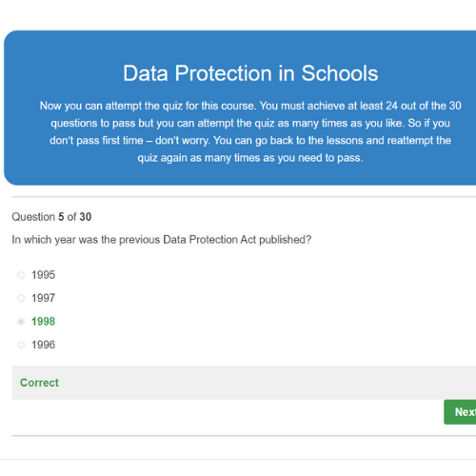Select the 1995 radio button
The height and width of the screenshot is (476, 476).
(21, 275)
